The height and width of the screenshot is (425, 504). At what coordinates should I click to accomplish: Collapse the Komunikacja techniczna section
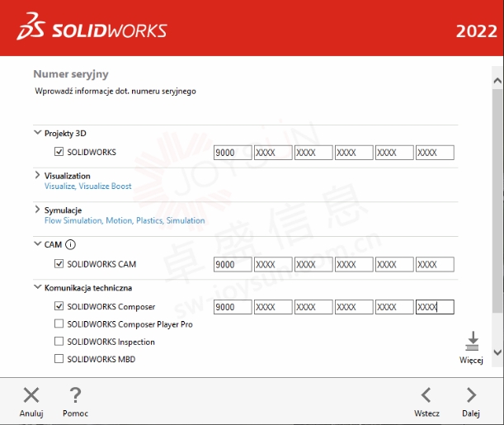38,286
